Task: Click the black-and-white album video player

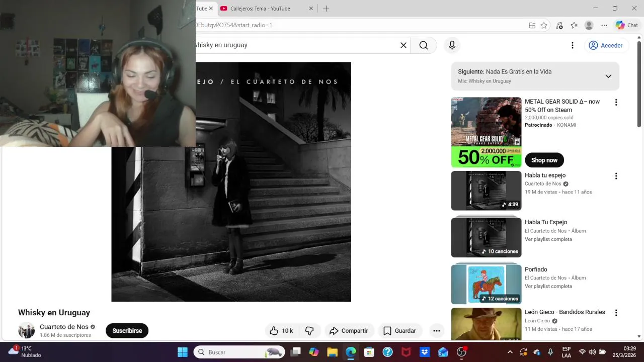Action: pyautogui.click(x=231, y=182)
